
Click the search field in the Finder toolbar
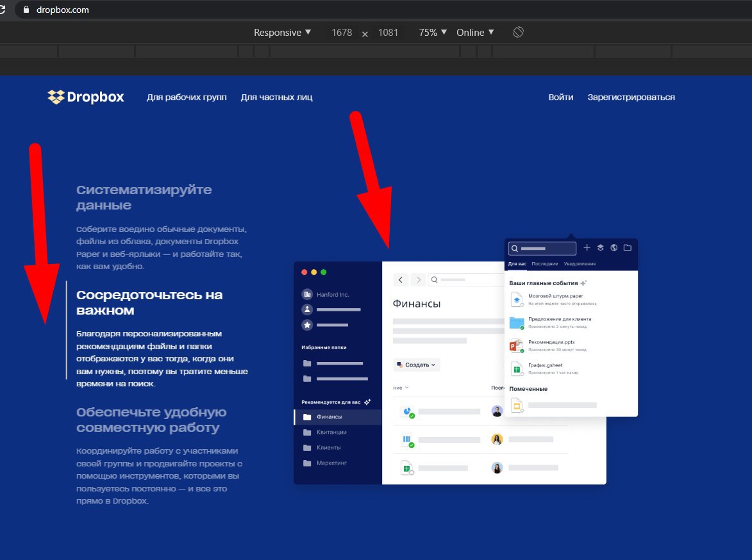[465, 279]
